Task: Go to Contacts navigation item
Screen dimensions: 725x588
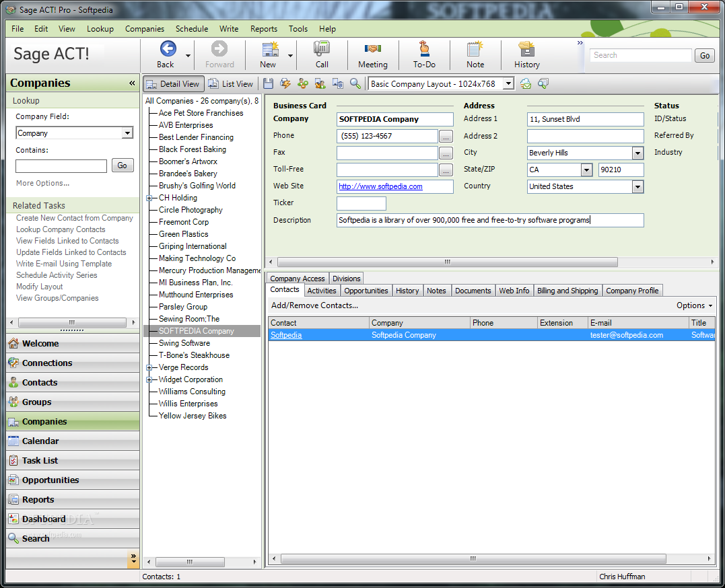Action: point(73,382)
